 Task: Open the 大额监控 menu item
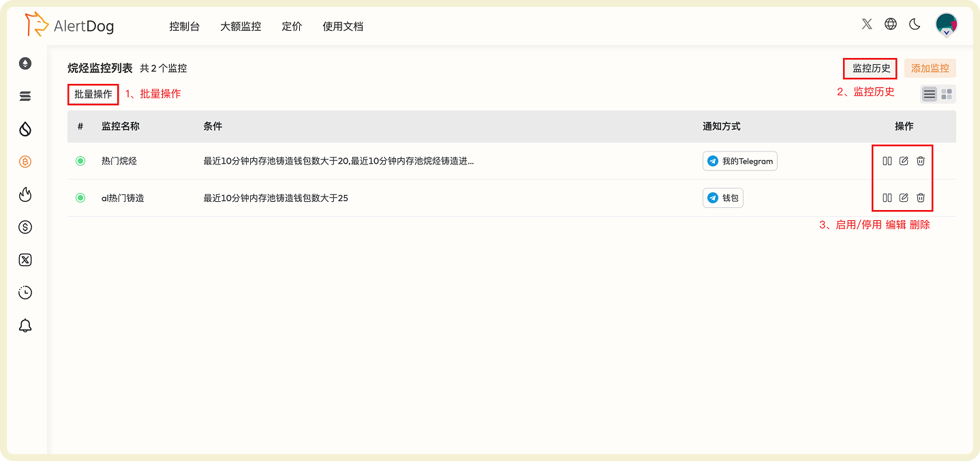point(240,27)
